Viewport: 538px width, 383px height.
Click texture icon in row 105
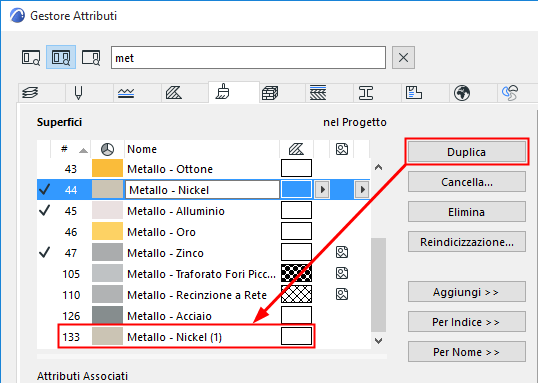coord(342,273)
